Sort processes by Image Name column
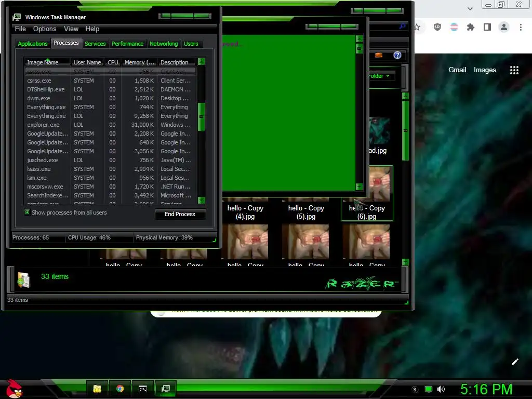Screen dimensions: 532x399 click(x=47, y=62)
